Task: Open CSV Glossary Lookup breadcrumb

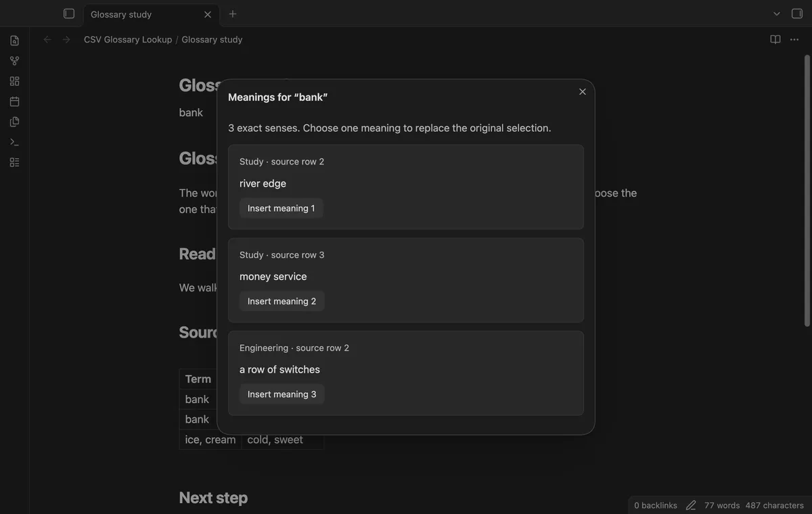Action: (x=128, y=40)
